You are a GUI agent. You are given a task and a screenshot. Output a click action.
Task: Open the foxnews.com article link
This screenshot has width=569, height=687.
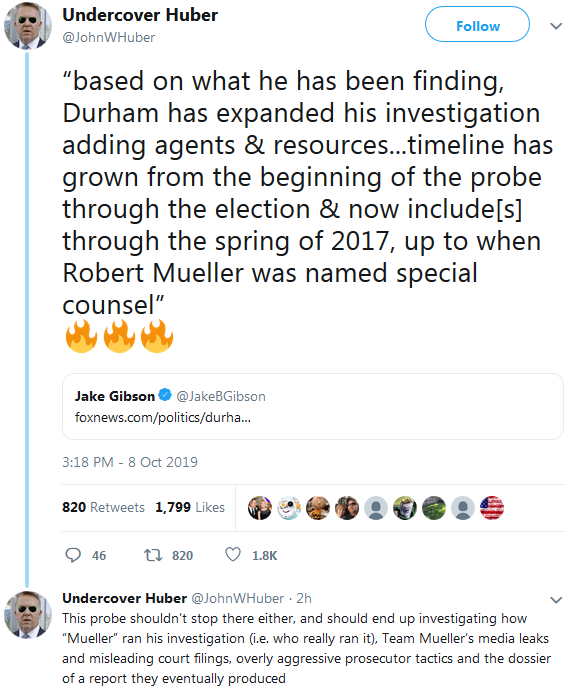click(163, 418)
